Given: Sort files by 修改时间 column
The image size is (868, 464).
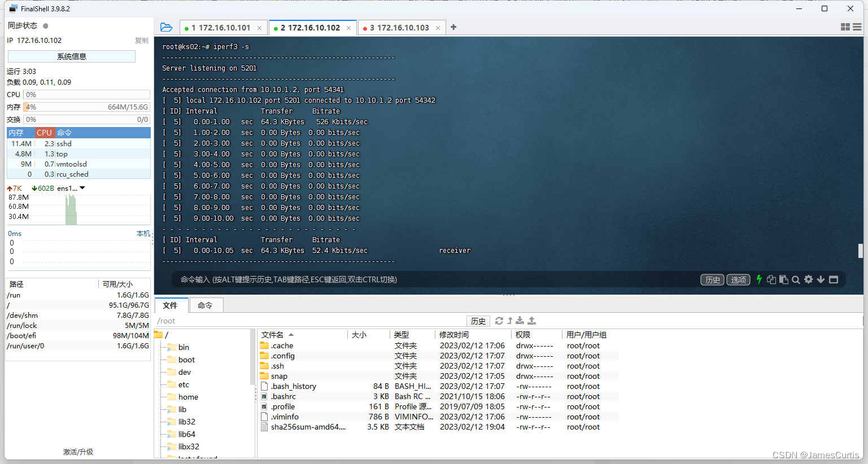Looking at the screenshot, I should (x=473, y=335).
